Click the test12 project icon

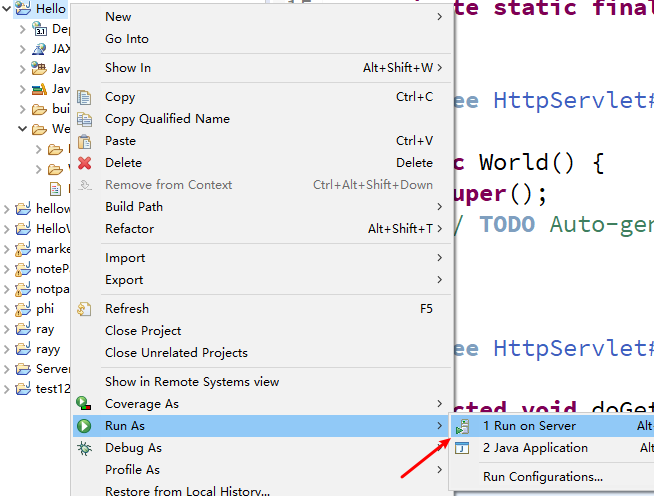click(23, 389)
